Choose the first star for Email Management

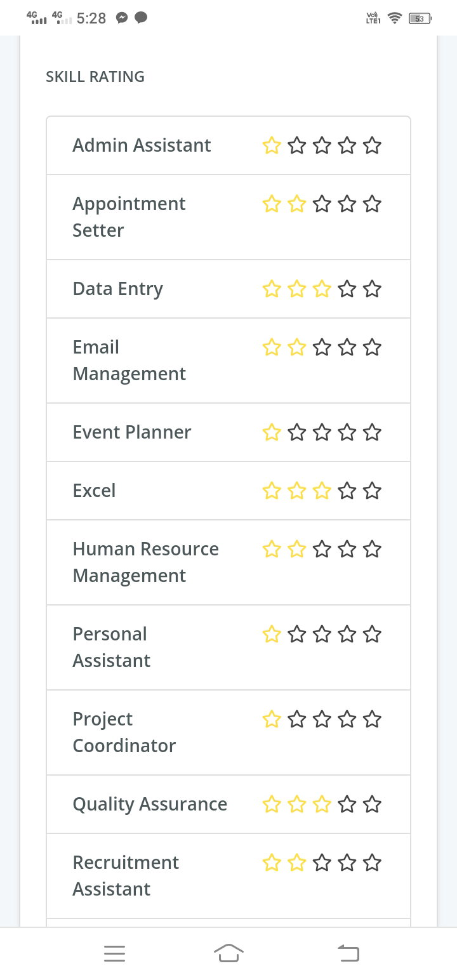[272, 347]
